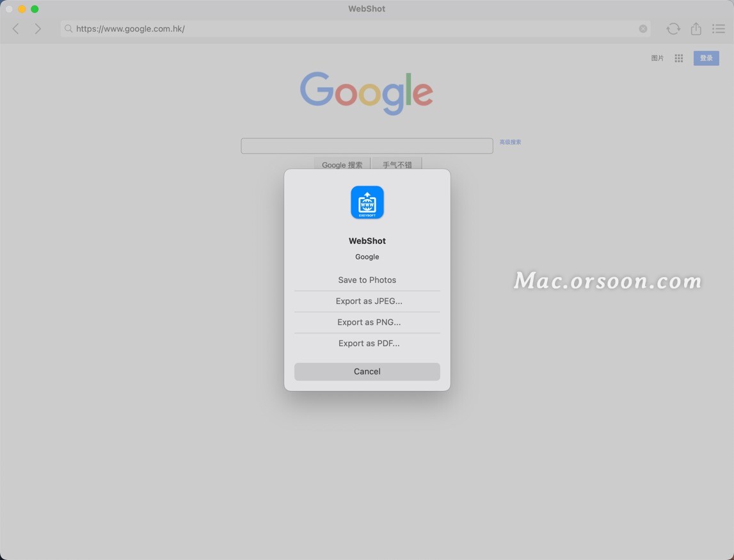The height and width of the screenshot is (560, 734).
Task: Go forward with the right arrow
Action: click(38, 29)
